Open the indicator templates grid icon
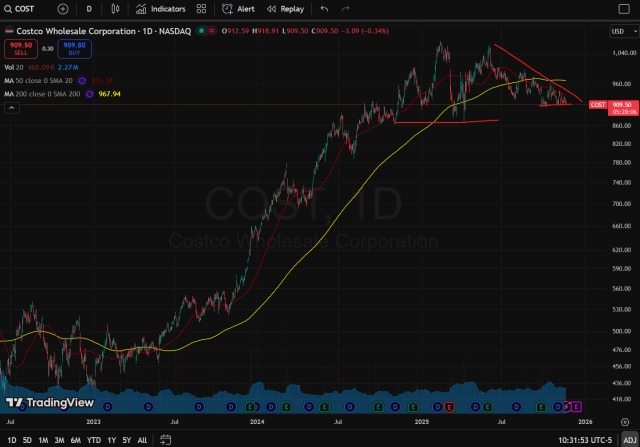This screenshot has width=640, height=447. pos(202,8)
